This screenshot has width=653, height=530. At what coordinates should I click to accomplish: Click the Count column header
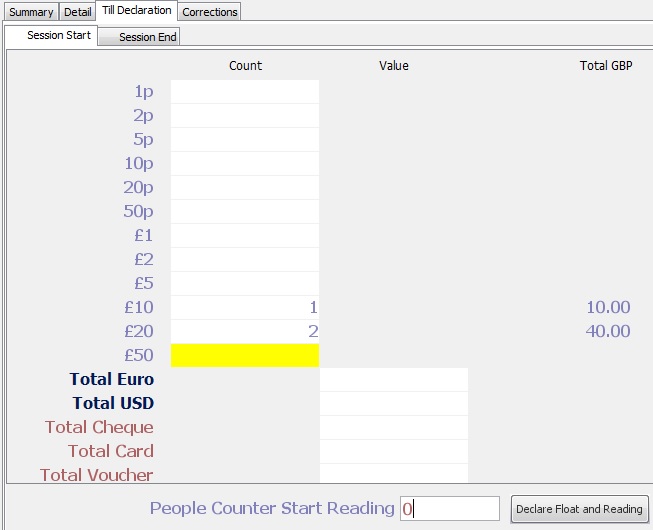point(245,65)
